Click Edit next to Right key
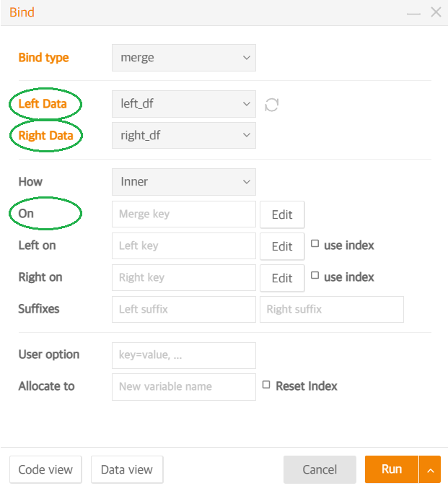Image resolution: width=448 pixels, height=491 pixels. [282, 278]
